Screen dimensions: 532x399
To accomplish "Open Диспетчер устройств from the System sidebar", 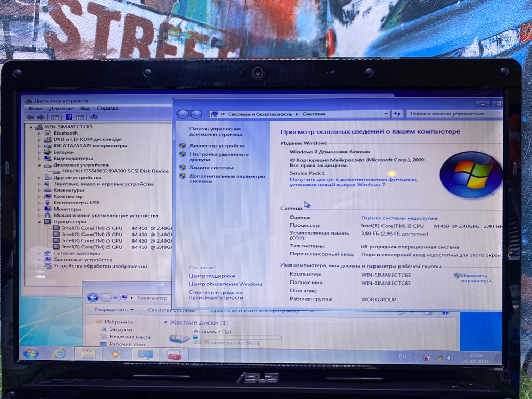I will [218, 145].
